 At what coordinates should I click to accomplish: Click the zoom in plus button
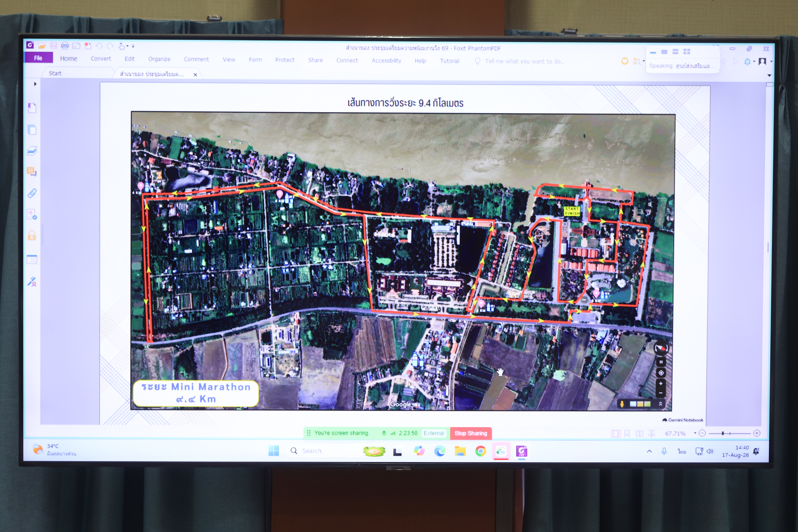(757, 433)
